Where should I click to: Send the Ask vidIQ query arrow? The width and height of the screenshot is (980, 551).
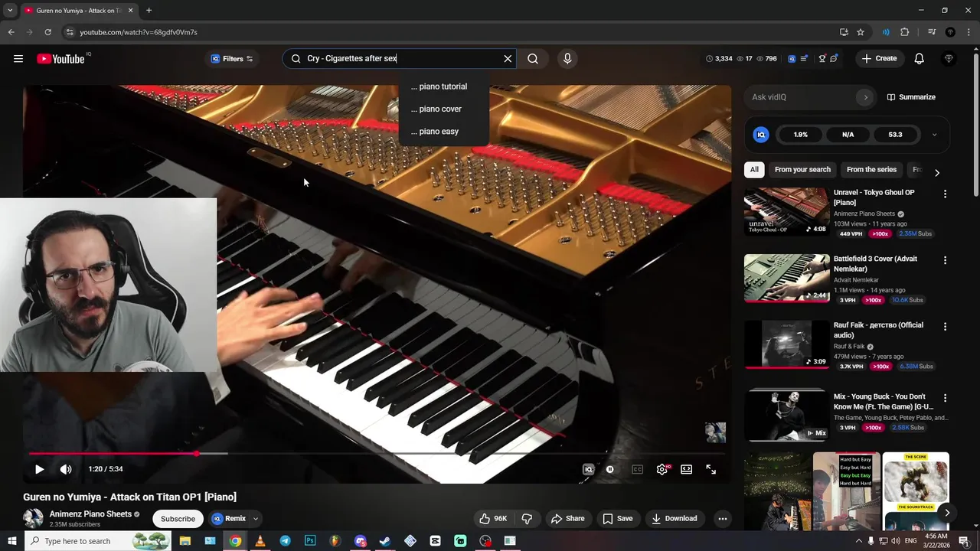tap(866, 97)
